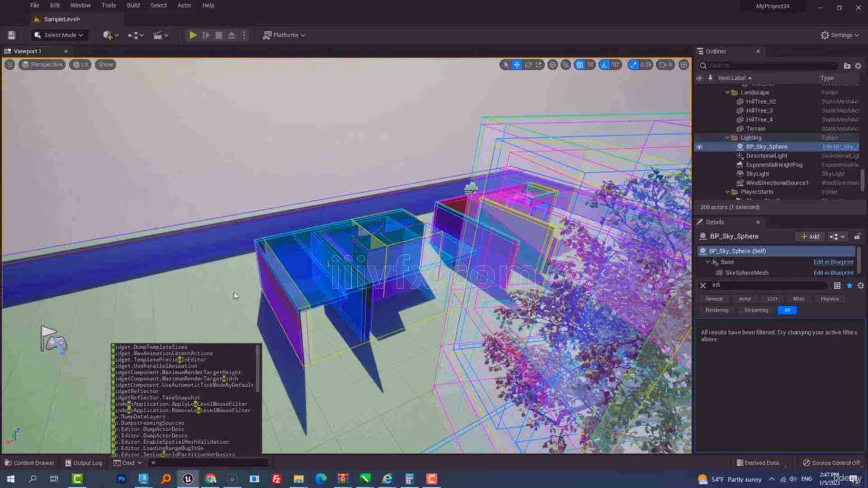The width and height of the screenshot is (868, 488).
Task: Toggle visibility eye for BP_Sky_Sphere
Action: click(x=700, y=147)
